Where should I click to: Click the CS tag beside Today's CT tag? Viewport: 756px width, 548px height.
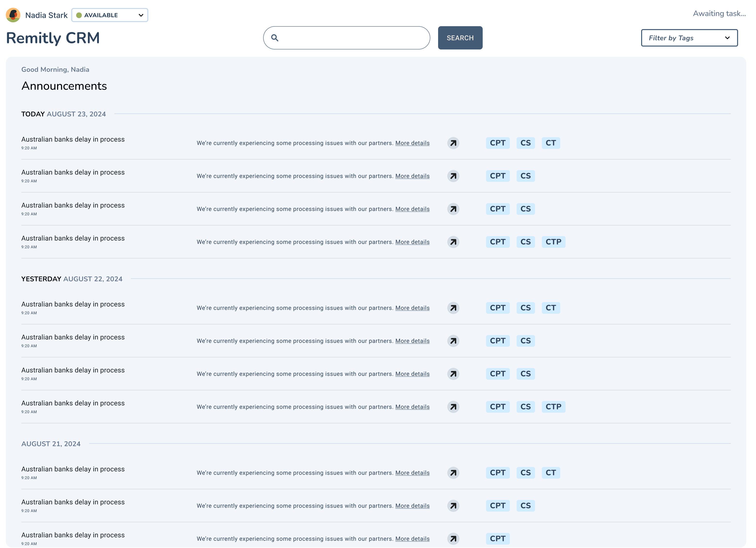pyautogui.click(x=526, y=143)
